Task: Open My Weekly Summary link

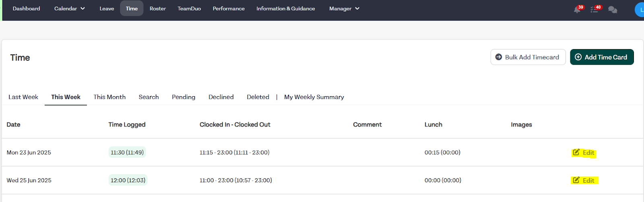Action: click(x=314, y=97)
